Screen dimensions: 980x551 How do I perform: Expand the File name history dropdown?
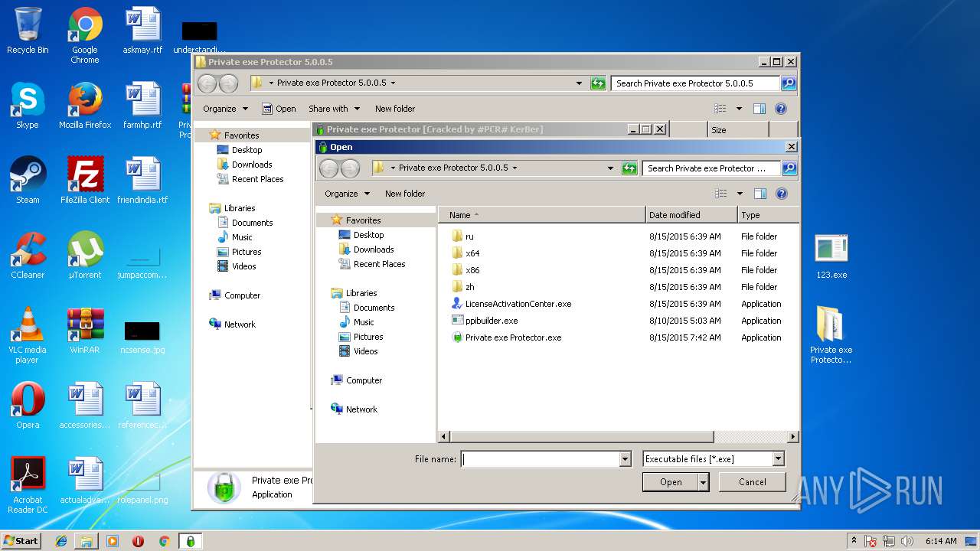(x=626, y=459)
